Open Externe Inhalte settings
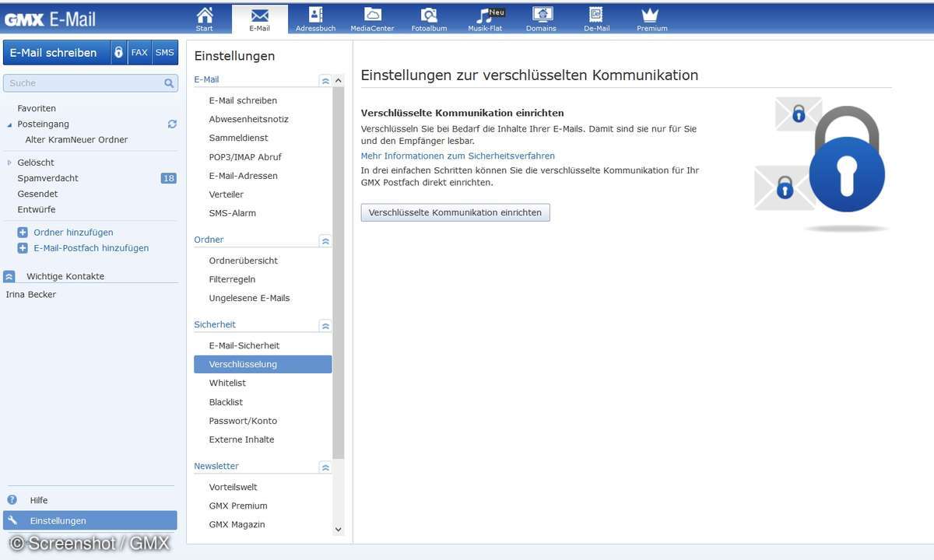 point(241,439)
